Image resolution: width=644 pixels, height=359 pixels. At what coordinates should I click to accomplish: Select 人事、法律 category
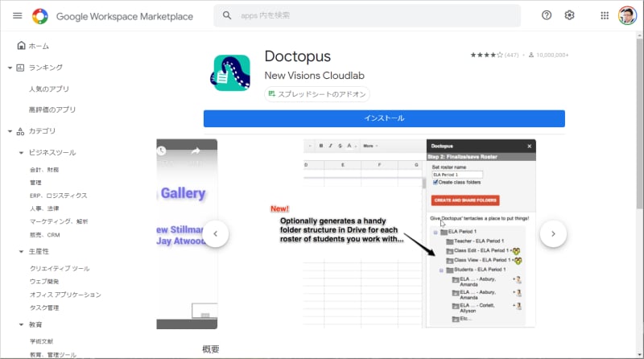(44, 208)
